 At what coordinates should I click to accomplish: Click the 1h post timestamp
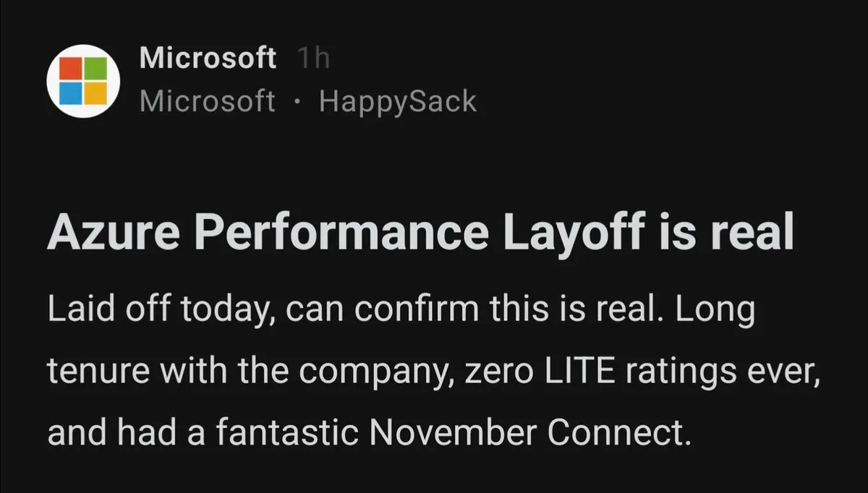[x=313, y=59]
